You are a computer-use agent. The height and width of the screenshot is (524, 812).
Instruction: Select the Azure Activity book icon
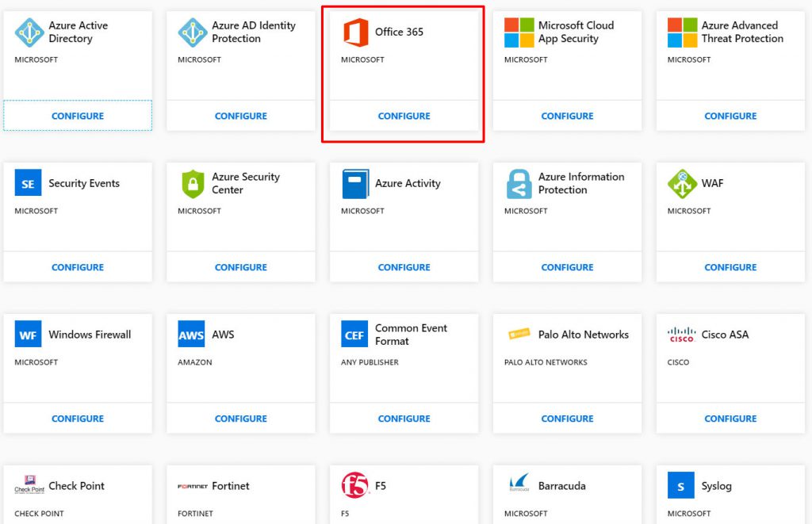tap(355, 183)
